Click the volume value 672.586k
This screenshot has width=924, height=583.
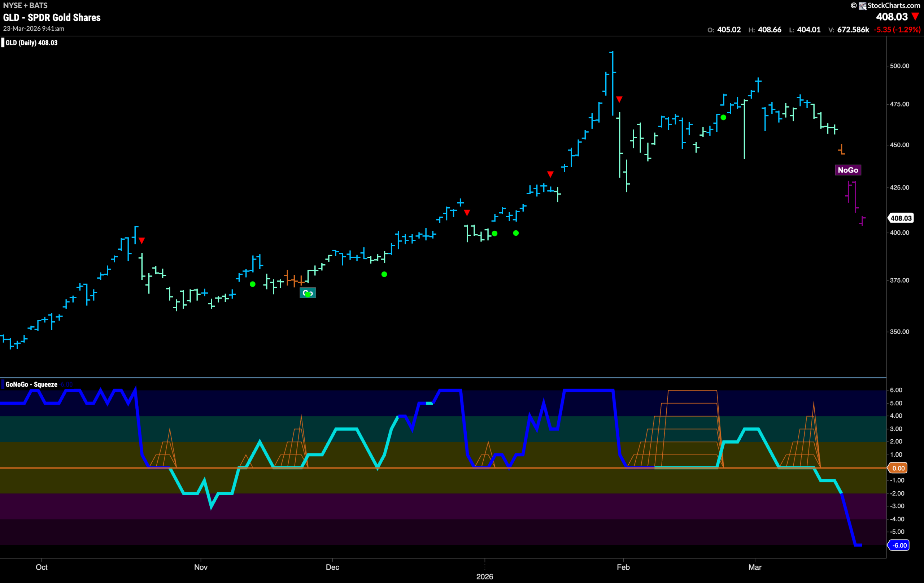click(853, 30)
